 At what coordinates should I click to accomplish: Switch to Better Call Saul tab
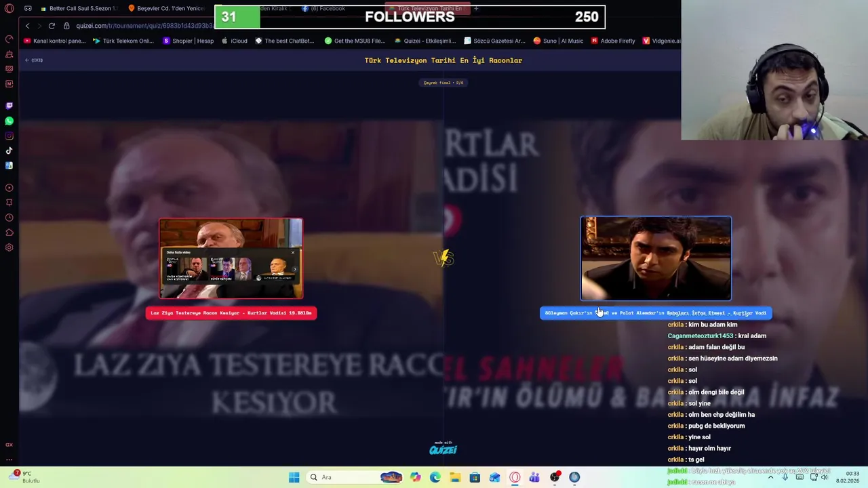(79, 9)
